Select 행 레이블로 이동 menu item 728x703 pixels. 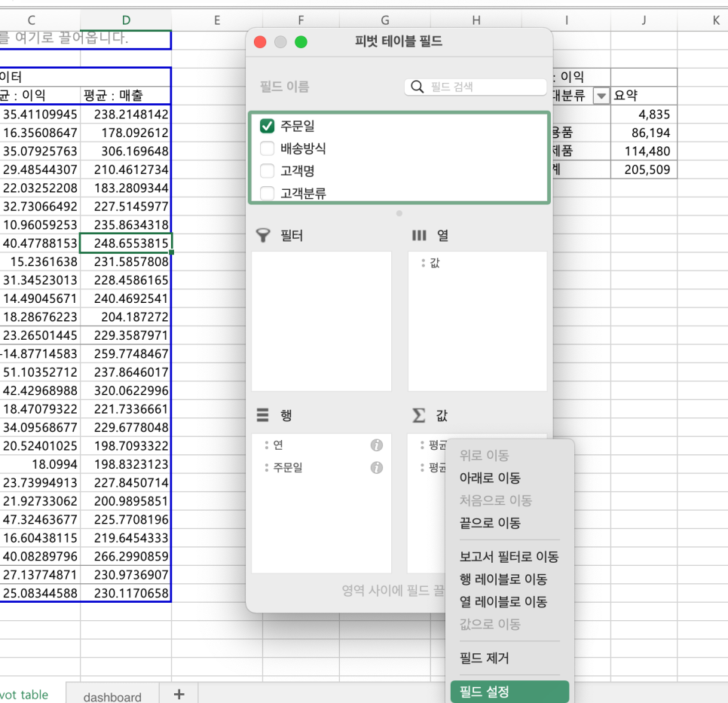pyautogui.click(x=503, y=579)
